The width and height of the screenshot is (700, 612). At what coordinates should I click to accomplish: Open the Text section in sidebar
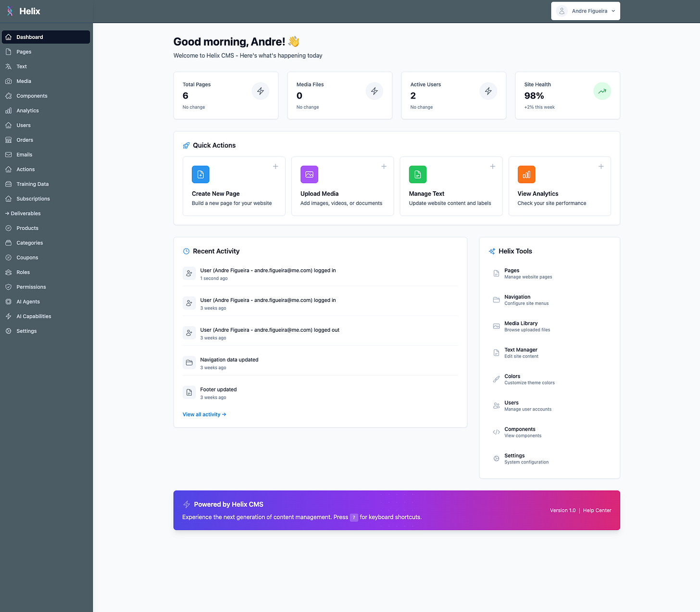coord(46,66)
